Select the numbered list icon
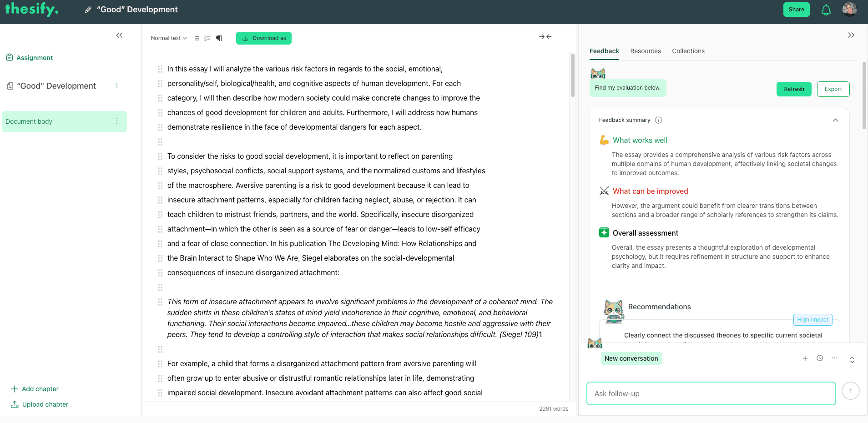The image size is (868, 423). pyautogui.click(x=207, y=38)
